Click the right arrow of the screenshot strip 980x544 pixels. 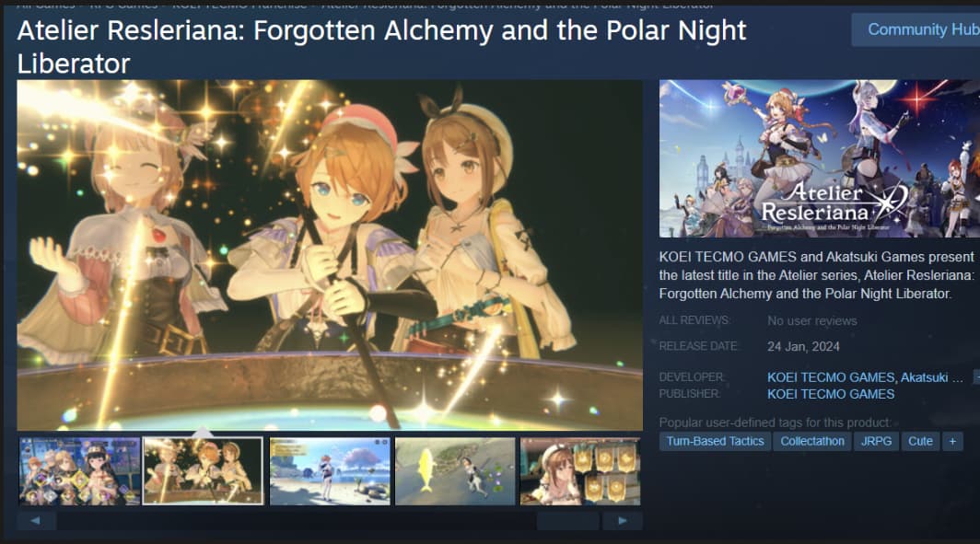623,520
